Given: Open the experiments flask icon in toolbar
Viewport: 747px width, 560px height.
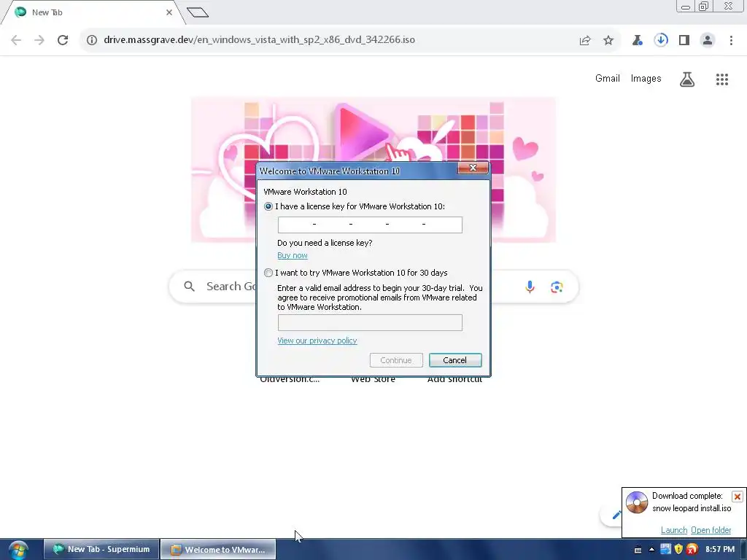Looking at the screenshot, I should point(637,40).
